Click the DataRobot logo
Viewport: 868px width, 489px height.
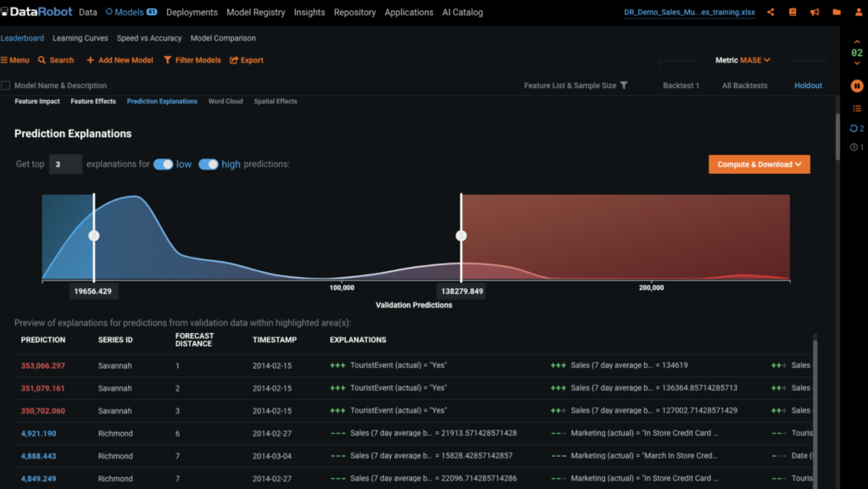pos(36,12)
